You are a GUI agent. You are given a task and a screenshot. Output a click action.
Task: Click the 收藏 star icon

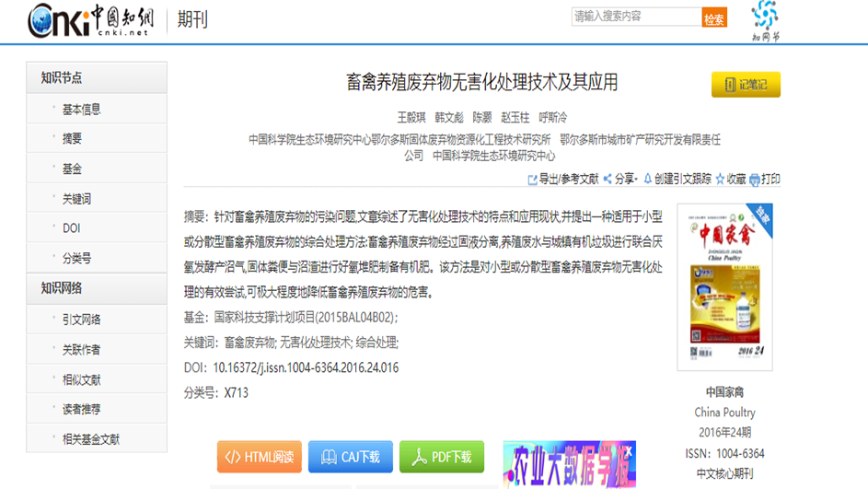click(721, 180)
